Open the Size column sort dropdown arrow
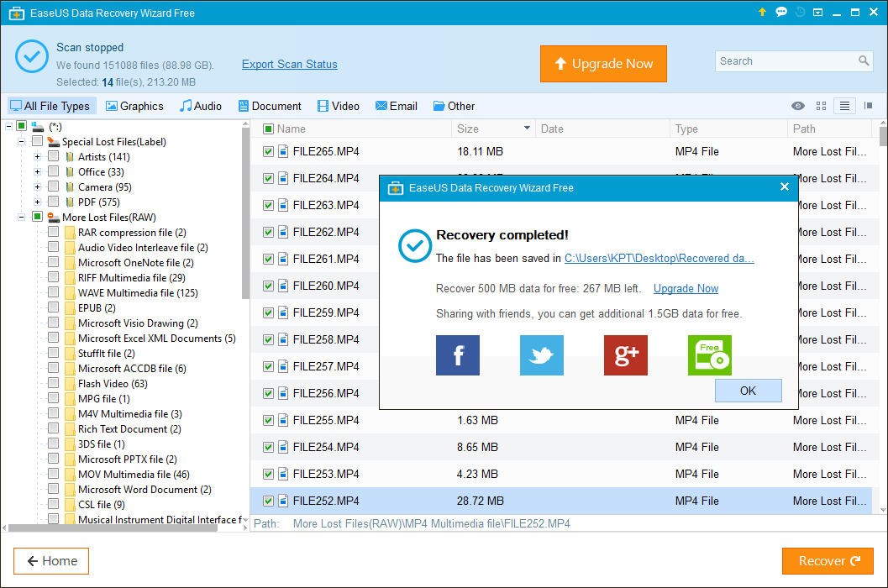This screenshot has height=588, width=888. [527, 128]
